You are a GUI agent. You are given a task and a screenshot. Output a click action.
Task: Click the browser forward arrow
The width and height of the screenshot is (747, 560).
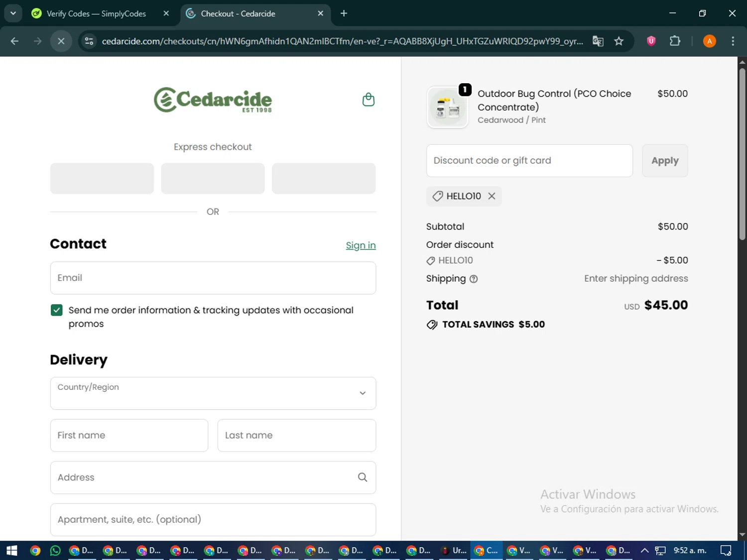[x=37, y=41]
